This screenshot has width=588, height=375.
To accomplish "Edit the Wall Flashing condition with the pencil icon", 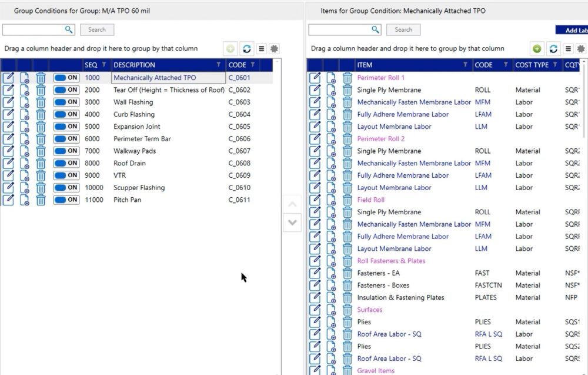I will coord(8,102).
